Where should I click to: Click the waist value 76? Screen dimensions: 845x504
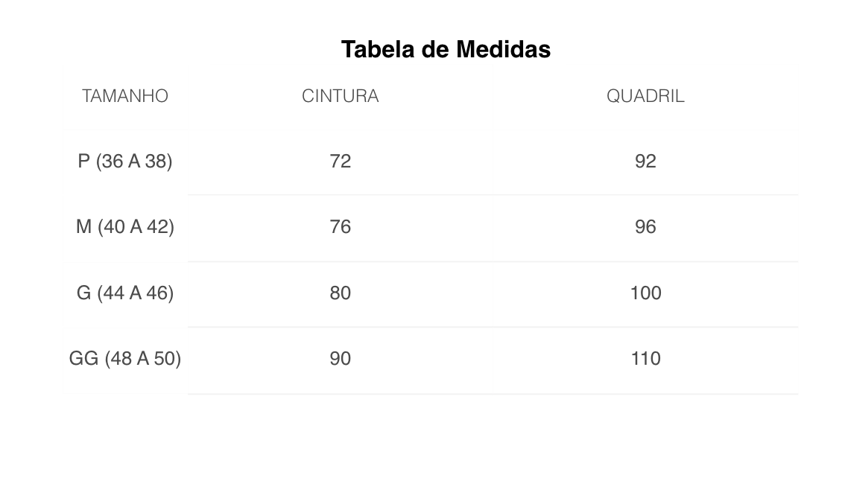[340, 227]
